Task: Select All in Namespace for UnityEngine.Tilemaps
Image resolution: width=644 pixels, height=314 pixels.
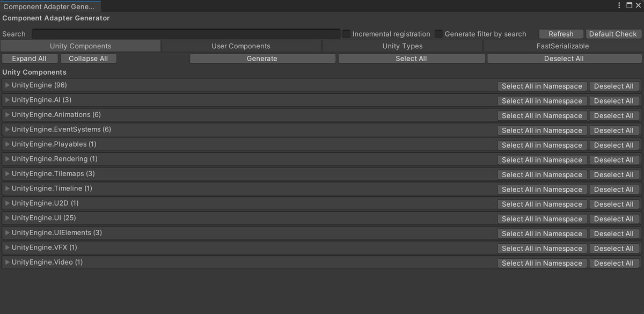Action: (x=542, y=174)
